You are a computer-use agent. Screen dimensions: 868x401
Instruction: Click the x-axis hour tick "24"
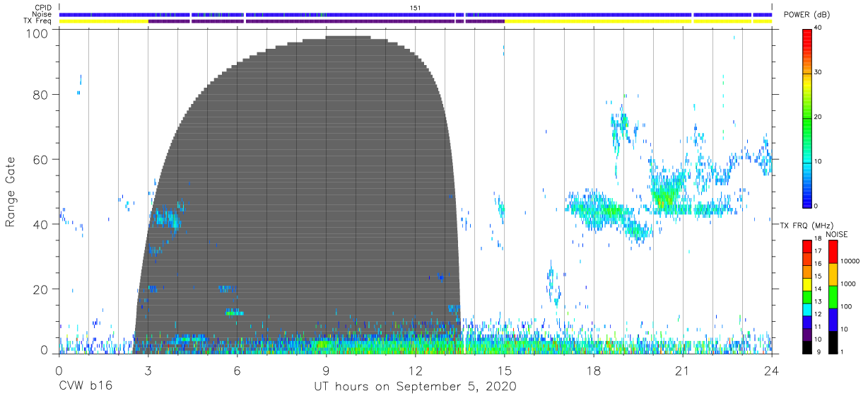coord(772,369)
